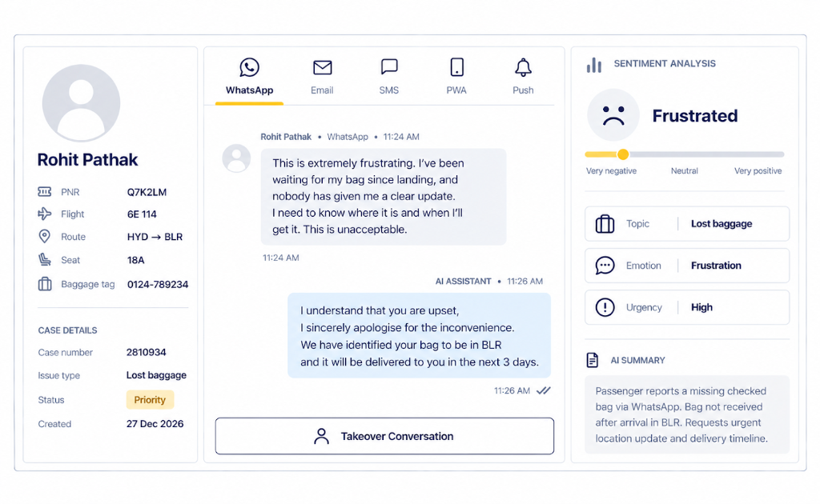This screenshot has height=504, width=820.
Task: Click the PNR ticket icon
Action: (x=45, y=192)
